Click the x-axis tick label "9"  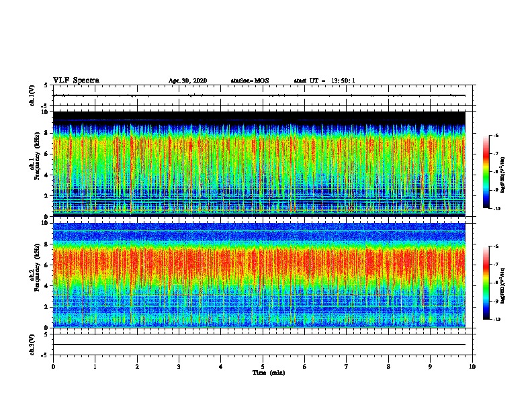pos(430,367)
